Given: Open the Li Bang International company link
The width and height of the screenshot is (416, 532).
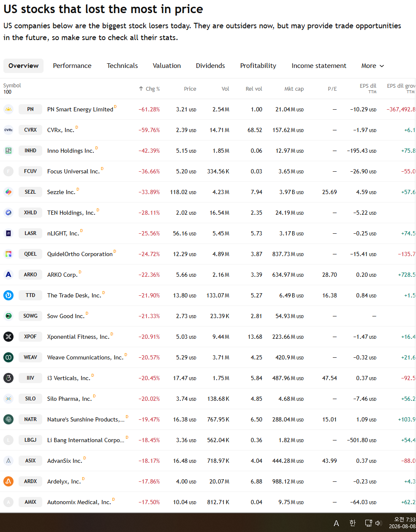Looking at the screenshot, I should (x=86, y=440).
